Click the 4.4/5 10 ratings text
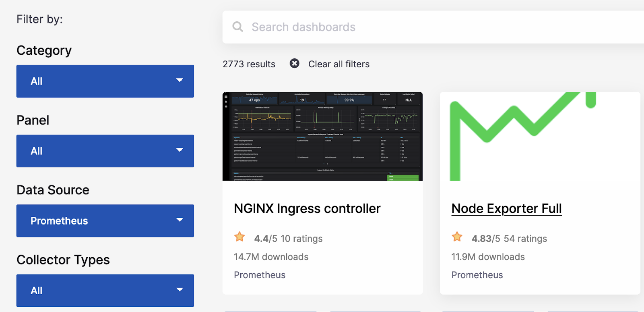The height and width of the screenshot is (312, 644). [288, 239]
